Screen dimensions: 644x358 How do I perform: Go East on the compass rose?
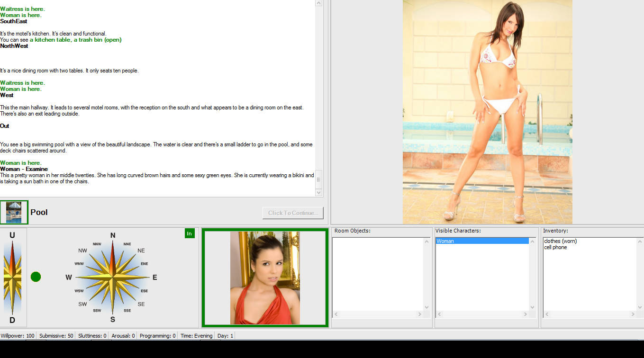pos(154,277)
